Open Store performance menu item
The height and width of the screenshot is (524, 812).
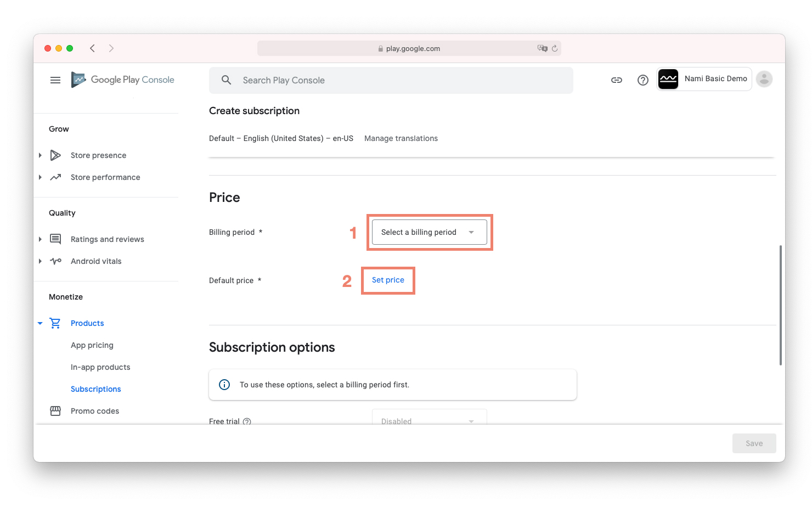pyautogui.click(x=105, y=177)
